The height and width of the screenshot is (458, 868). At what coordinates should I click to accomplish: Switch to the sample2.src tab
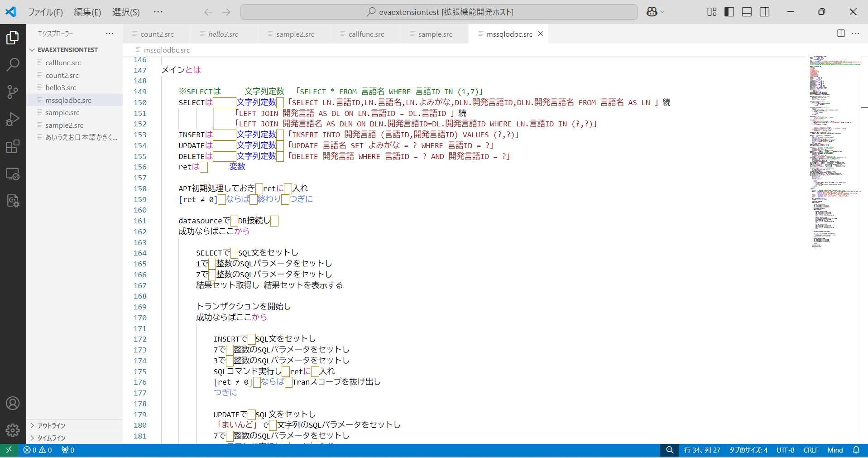tap(294, 34)
